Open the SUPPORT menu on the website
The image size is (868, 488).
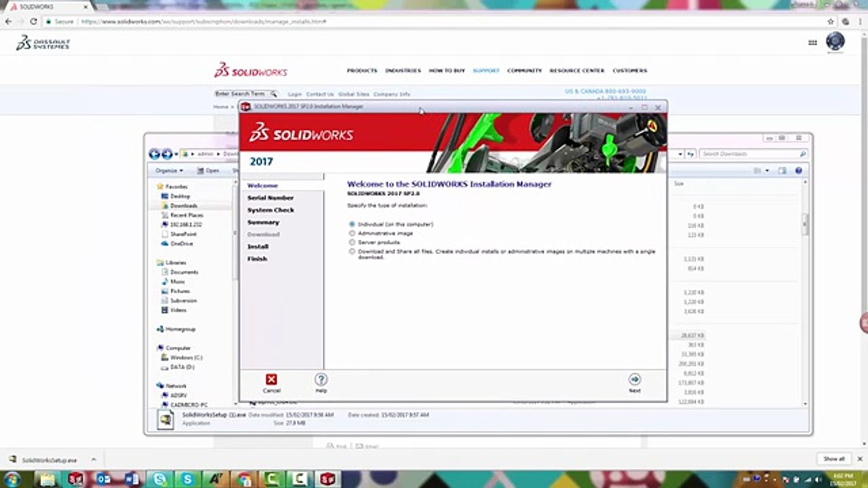click(486, 70)
